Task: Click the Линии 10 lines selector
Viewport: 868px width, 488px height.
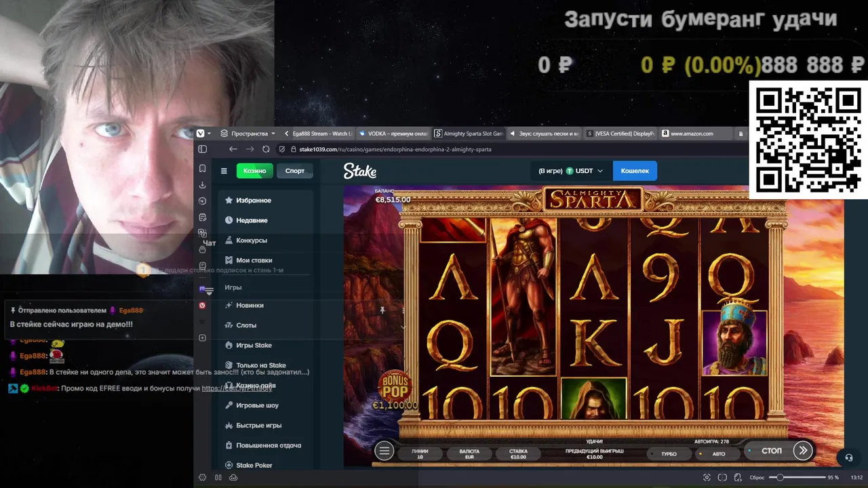Action: [420, 453]
